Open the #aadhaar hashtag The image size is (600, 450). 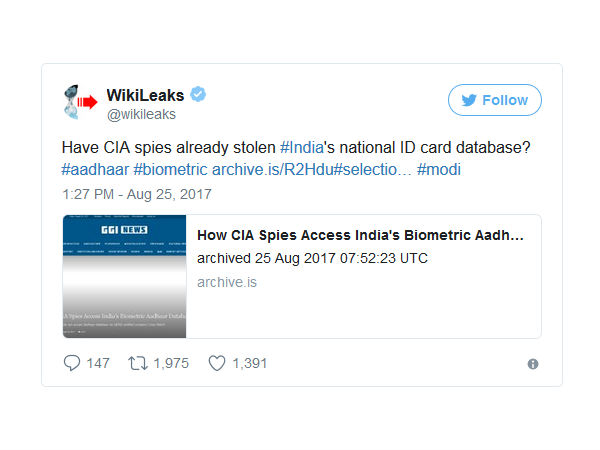[95, 170]
